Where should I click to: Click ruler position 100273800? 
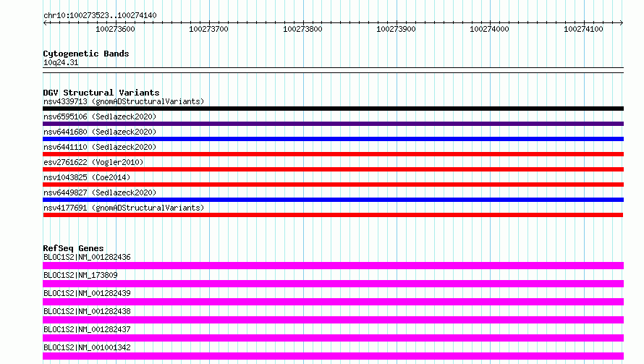(x=302, y=29)
